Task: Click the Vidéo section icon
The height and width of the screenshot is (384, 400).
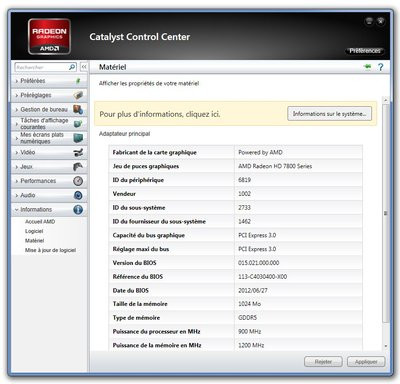Action: click(78, 152)
